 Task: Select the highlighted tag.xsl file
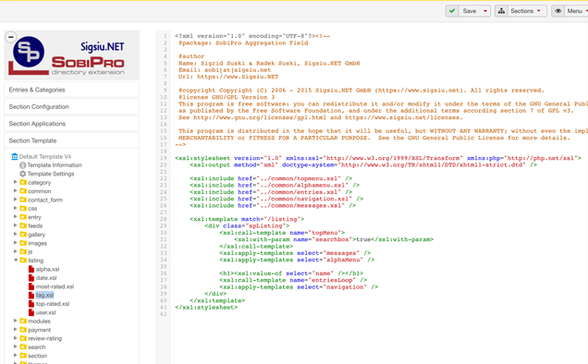coord(44,295)
